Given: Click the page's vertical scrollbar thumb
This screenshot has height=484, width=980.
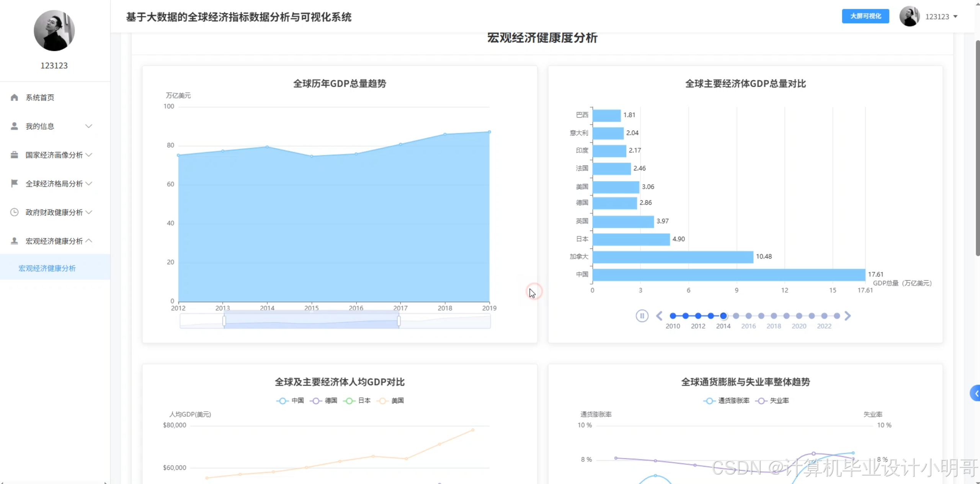Looking at the screenshot, I should (977, 147).
